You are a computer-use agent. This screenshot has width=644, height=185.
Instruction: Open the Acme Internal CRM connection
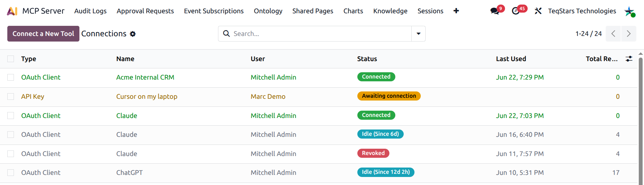click(x=145, y=77)
